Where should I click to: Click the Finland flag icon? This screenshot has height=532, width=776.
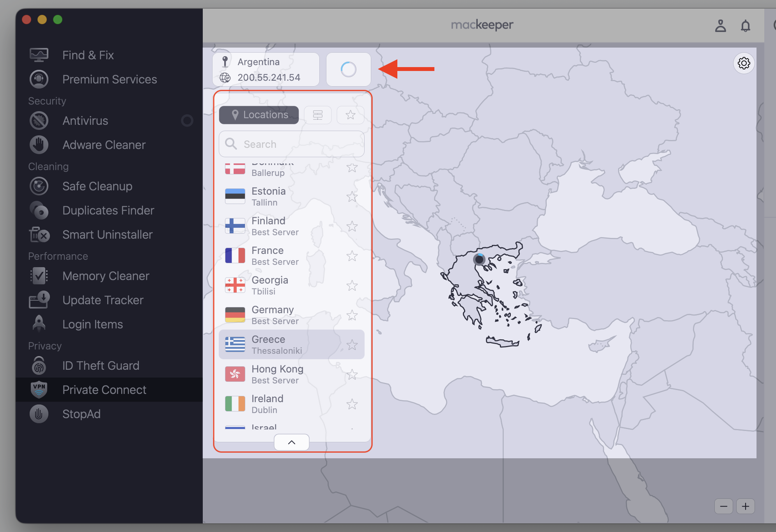[235, 226]
